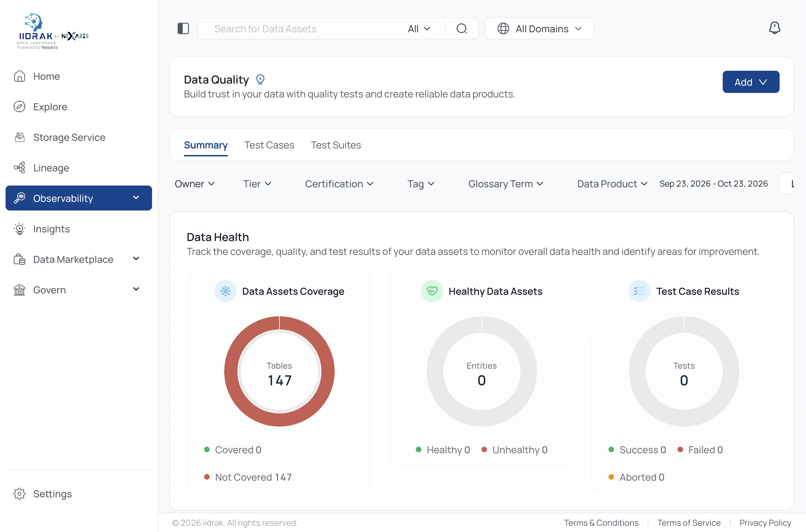Switch to the Test Suites tab
The width and height of the screenshot is (806, 532).
[x=336, y=145]
